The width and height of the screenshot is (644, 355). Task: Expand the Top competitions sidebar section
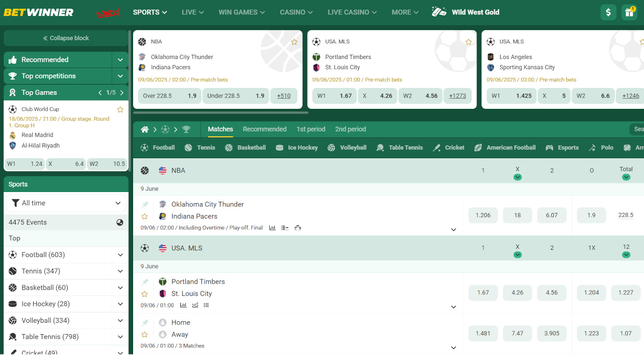point(120,76)
